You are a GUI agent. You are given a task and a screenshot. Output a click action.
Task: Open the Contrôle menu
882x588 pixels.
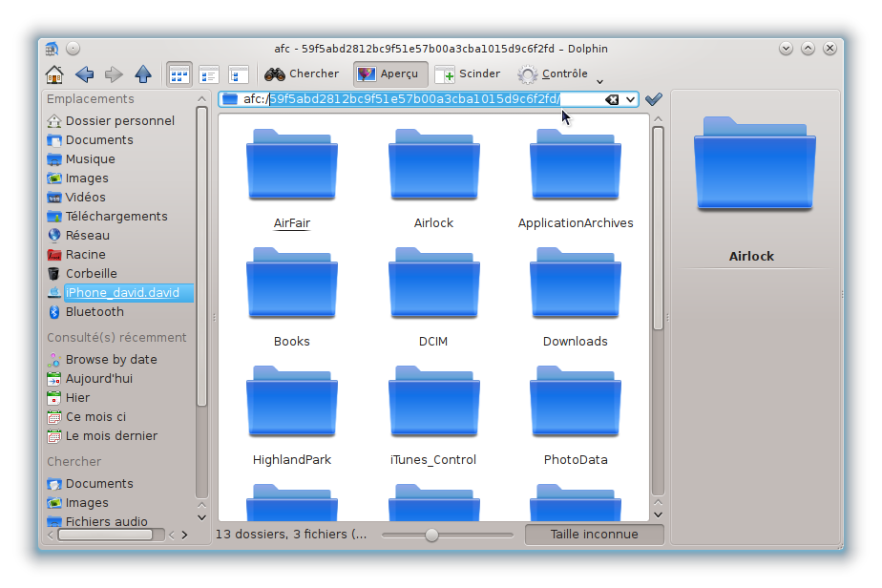pyautogui.click(x=553, y=73)
